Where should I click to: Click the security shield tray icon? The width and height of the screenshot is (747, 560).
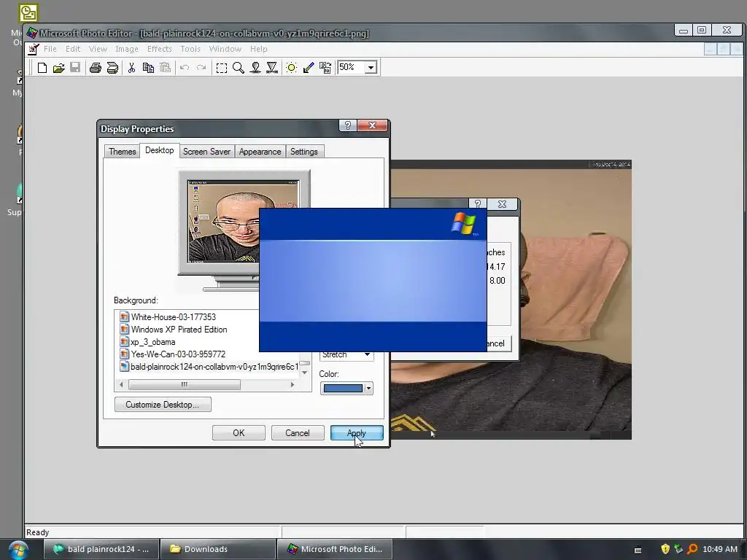tap(665, 549)
